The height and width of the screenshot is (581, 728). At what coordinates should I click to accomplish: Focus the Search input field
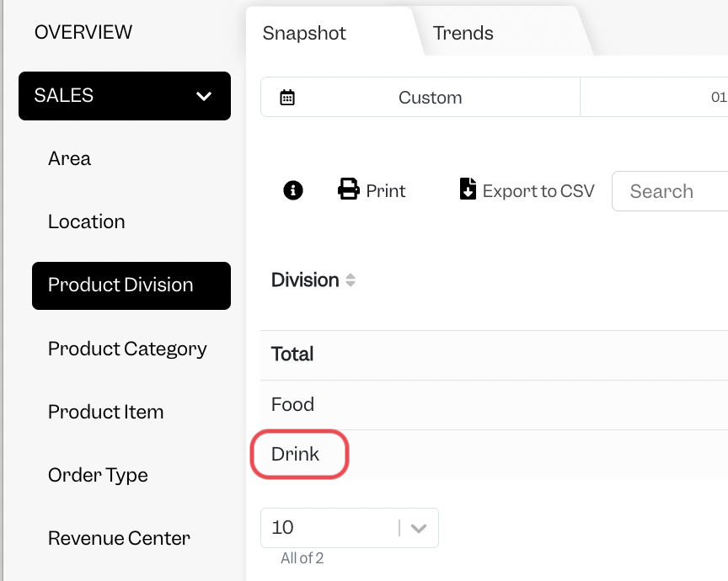(670, 191)
